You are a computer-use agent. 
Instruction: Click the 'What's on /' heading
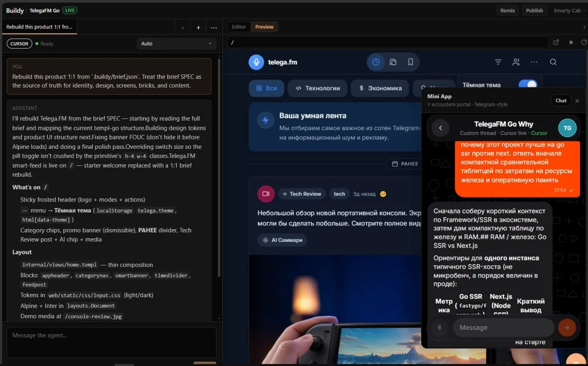[30, 187]
